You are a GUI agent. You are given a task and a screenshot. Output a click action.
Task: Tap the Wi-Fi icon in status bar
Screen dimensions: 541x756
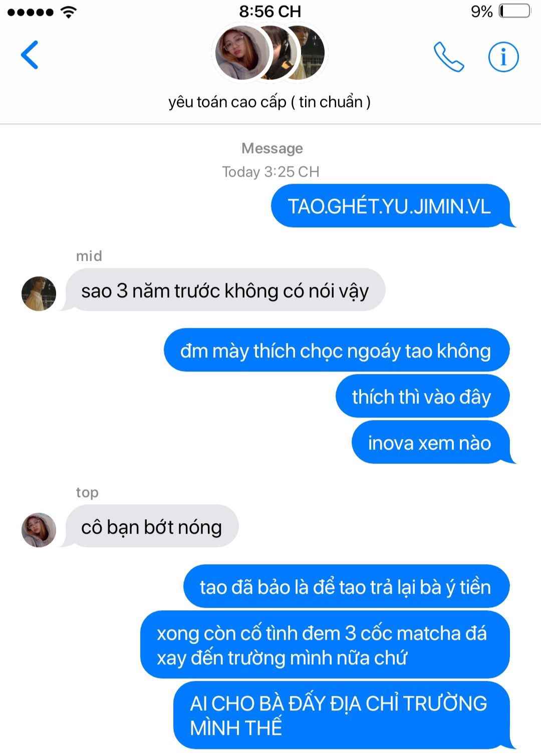tap(69, 12)
